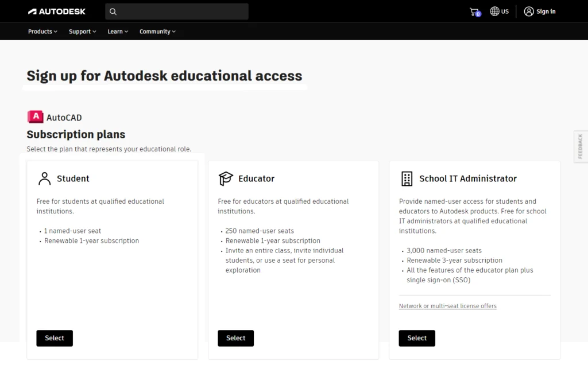This screenshot has height=369, width=588.
Task: Click the user profile sign-in icon
Action: [529, 11]
